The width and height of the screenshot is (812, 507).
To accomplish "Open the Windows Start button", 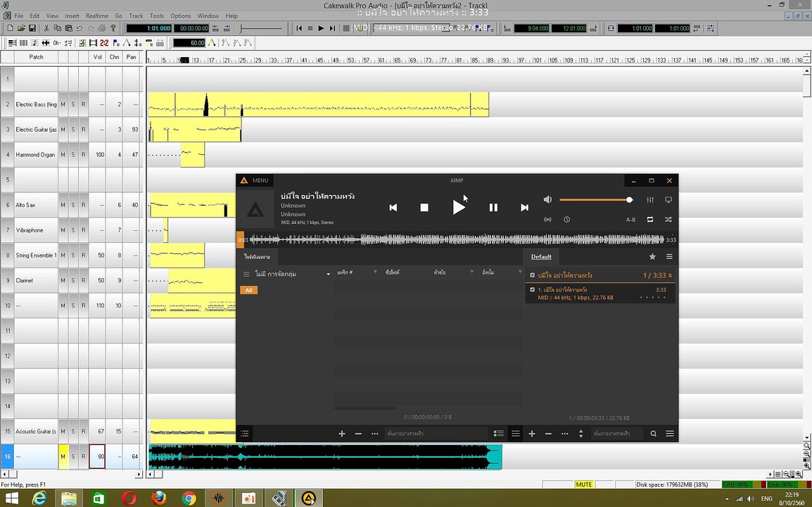I will pos(11,498).
